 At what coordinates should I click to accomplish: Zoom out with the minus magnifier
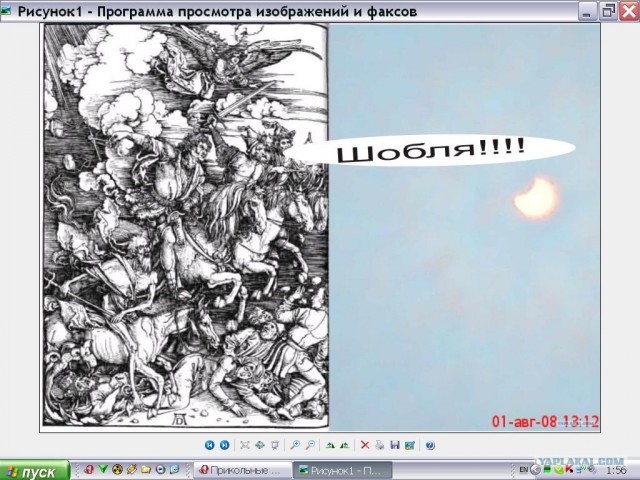(x=310, y=445)
